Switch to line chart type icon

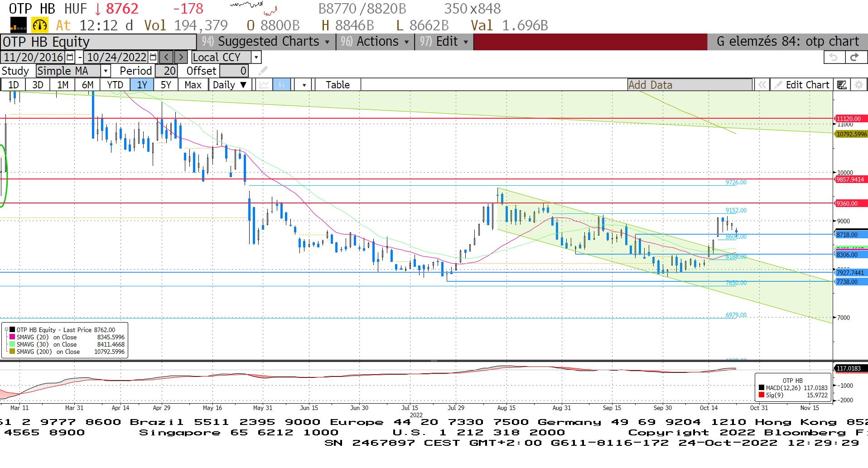(x=264, y=85)
